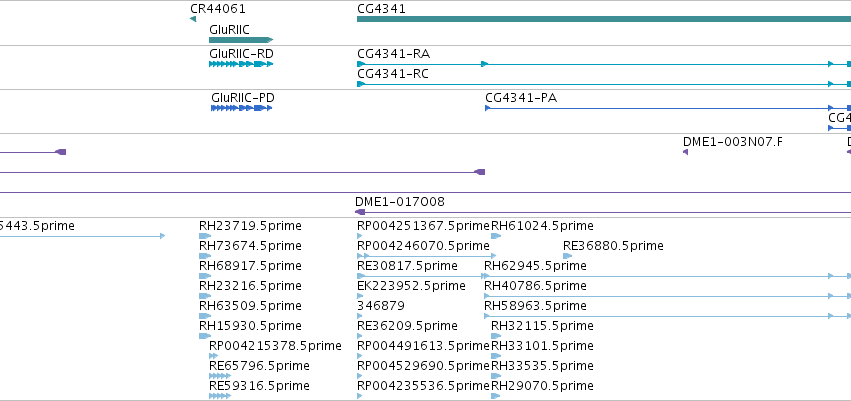Click the DME1-003N07.F marker arrow

[685, 152]
